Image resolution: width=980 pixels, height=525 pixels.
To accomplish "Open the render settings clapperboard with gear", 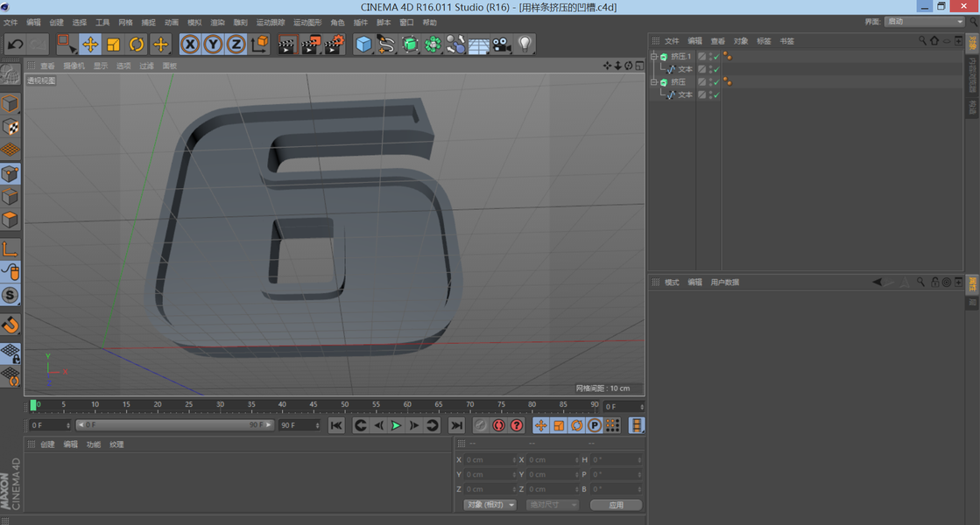I will 334,44.
